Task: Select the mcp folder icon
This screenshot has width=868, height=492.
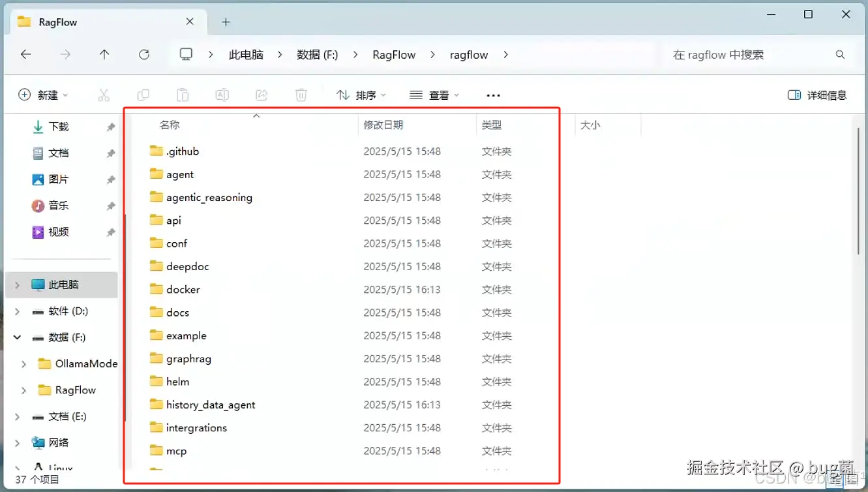Action: (156, 450)
